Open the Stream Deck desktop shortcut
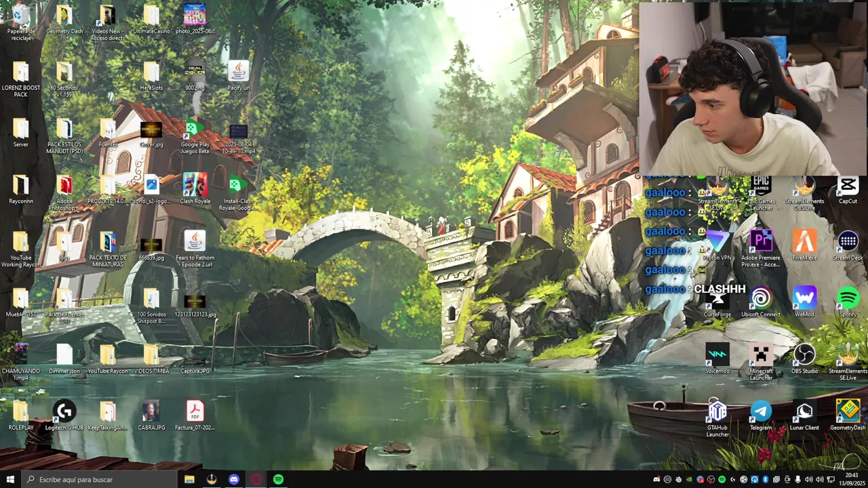Image resolution: width=868 pixels, height=488 pixels. [x=848, y=246]
